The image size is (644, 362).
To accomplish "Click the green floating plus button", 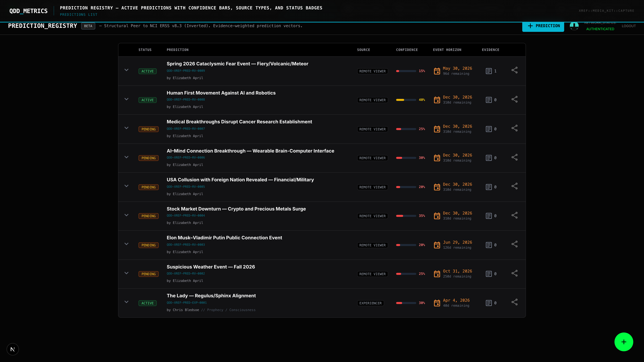I will (624, 342).
